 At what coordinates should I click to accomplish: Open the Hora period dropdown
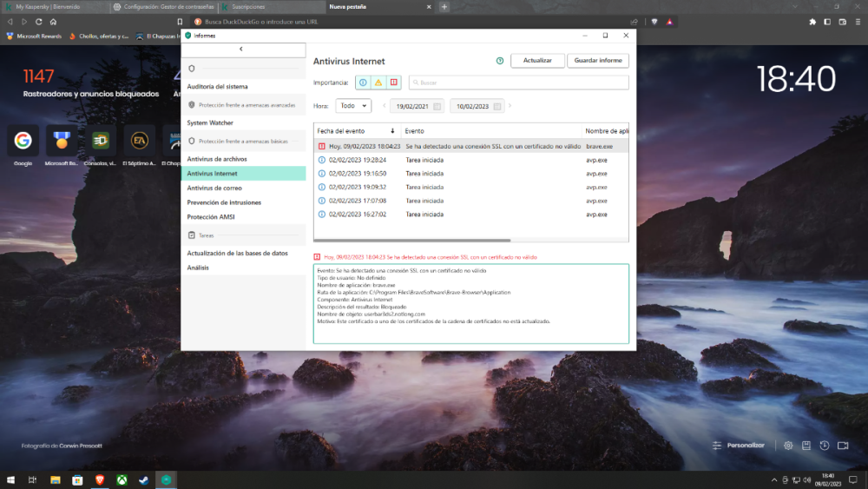[x=353, y=106]
